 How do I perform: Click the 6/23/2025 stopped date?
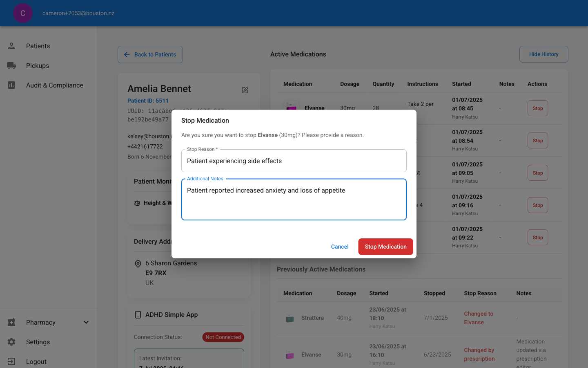[437, 355]
